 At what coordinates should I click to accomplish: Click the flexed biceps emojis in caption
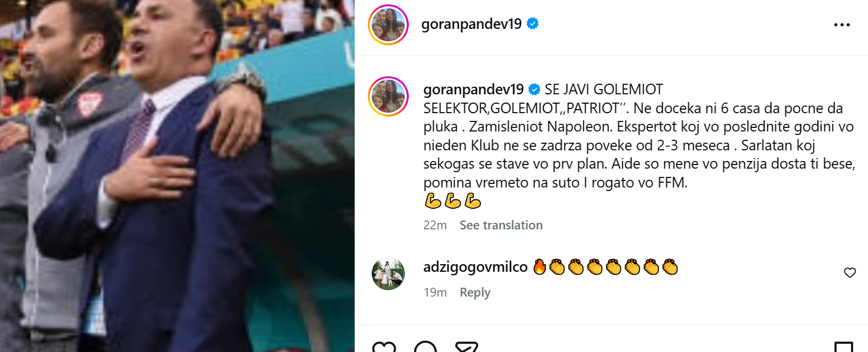click(453, 202)
